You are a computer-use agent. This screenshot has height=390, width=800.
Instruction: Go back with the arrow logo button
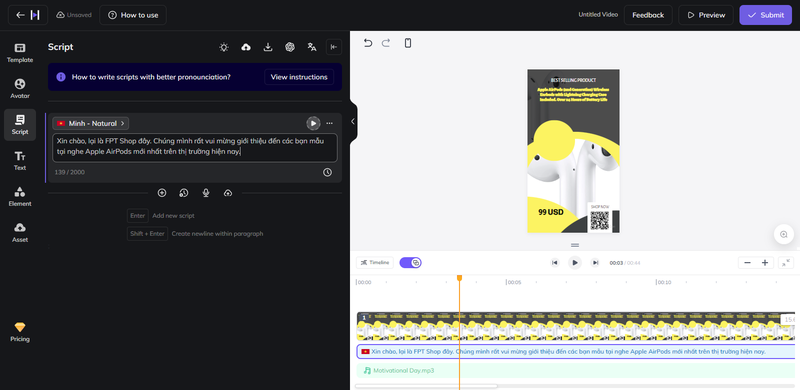coord(28,15)
